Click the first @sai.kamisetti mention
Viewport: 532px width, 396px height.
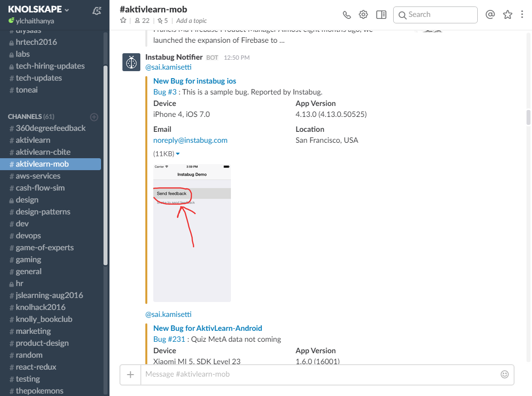[x=168, y=67]
